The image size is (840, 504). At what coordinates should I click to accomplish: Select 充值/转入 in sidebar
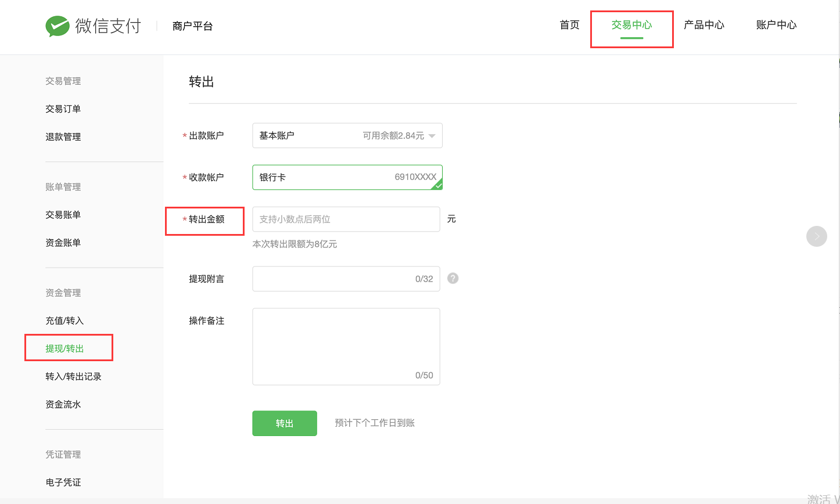[x=65, y=321]
